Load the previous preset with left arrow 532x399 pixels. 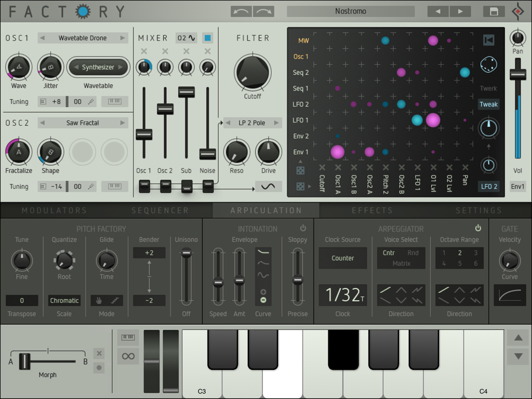[438, 11]
